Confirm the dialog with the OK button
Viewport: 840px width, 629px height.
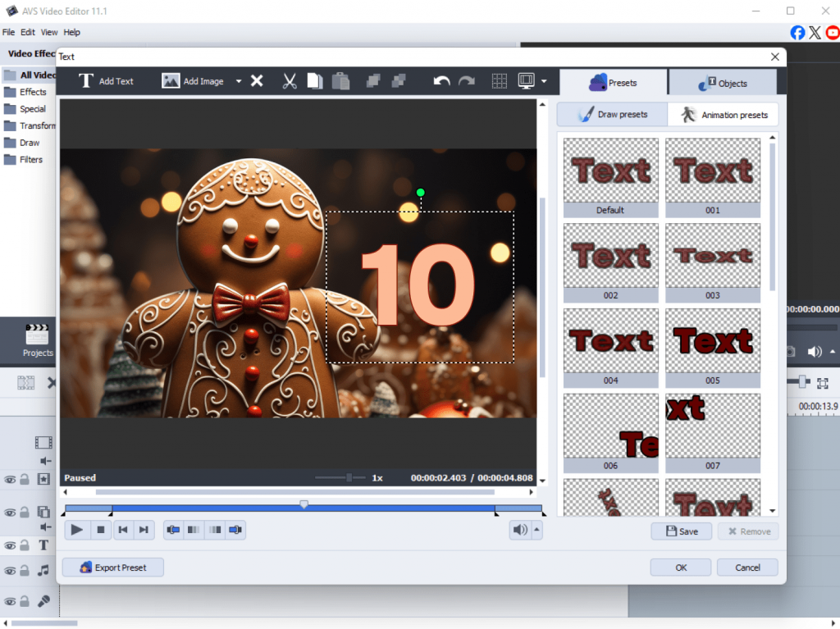[681, 567]
